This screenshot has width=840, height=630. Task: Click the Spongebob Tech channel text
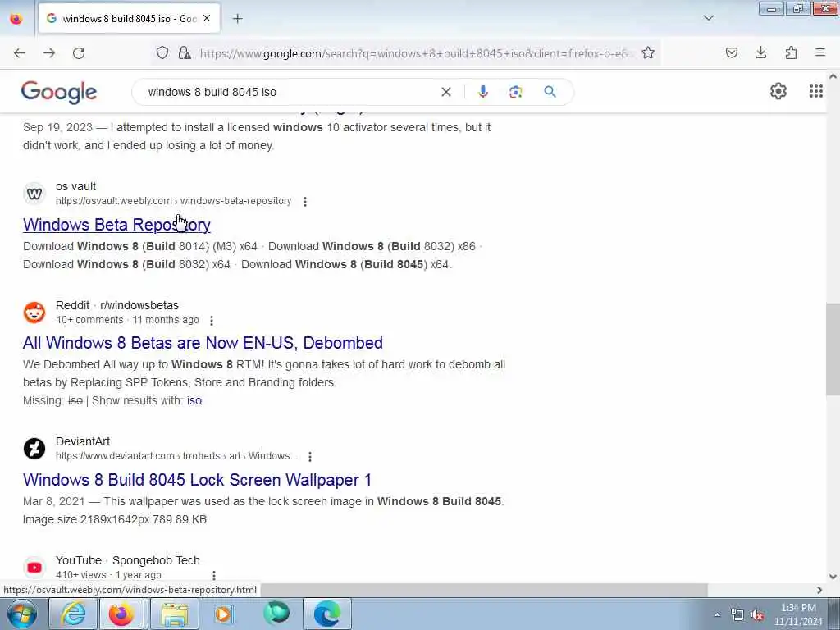point(156,560)
